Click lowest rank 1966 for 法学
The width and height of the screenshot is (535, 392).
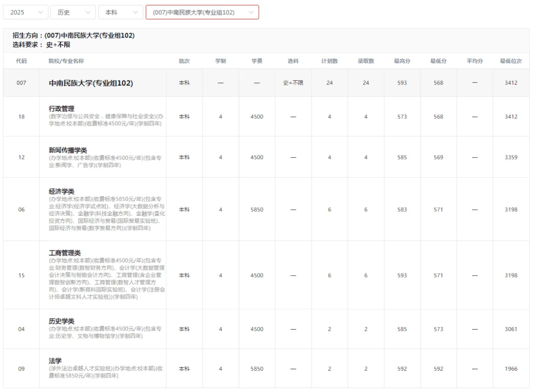point(511,368)
